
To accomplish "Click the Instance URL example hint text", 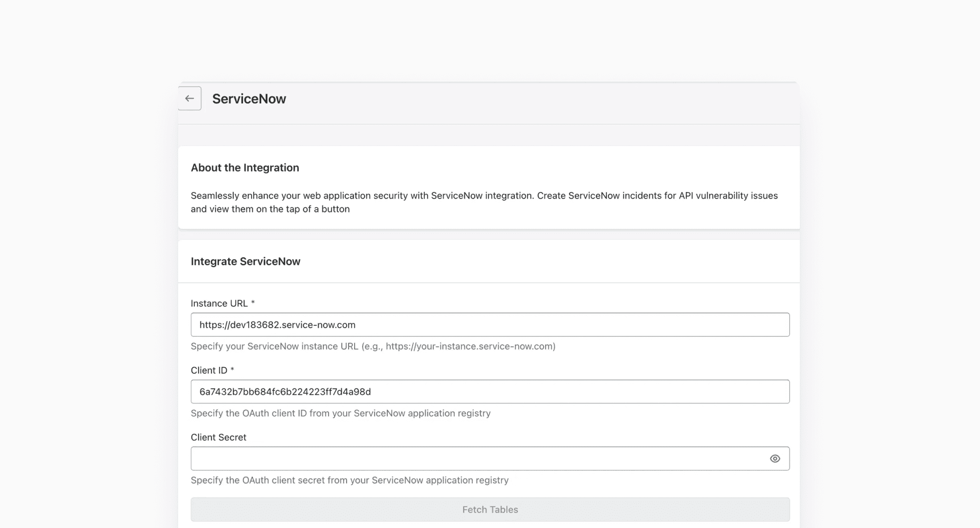I will point(373,346).
